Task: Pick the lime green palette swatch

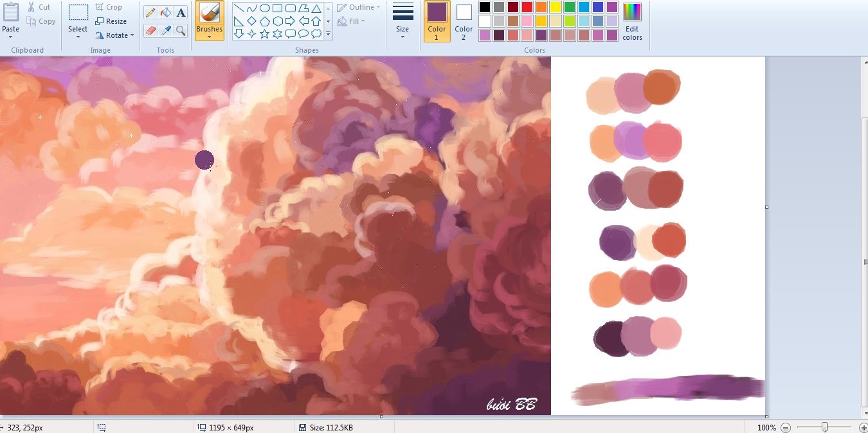Action: tap(570, 21)
